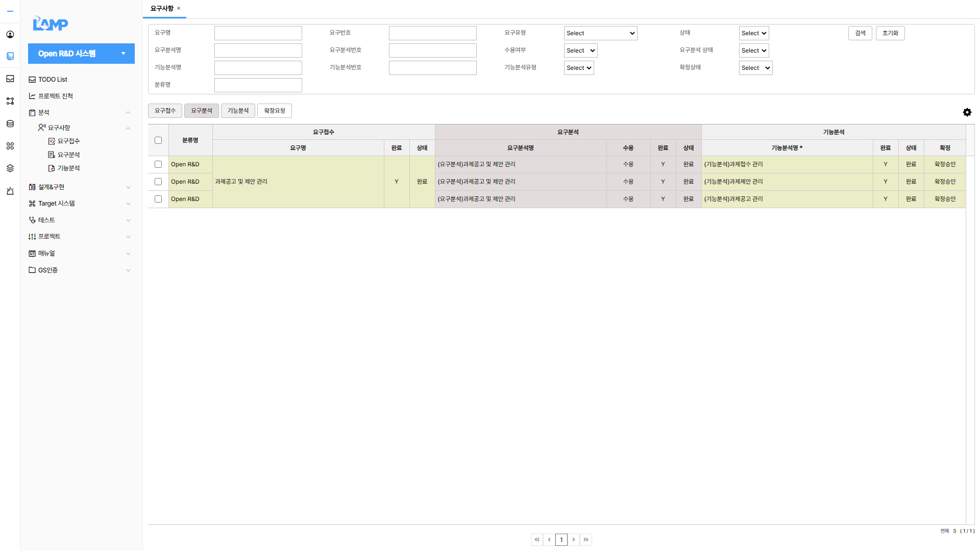Click the 초기화 button
This screenshot has width=980, height=551.
click(x=890, y=33)
